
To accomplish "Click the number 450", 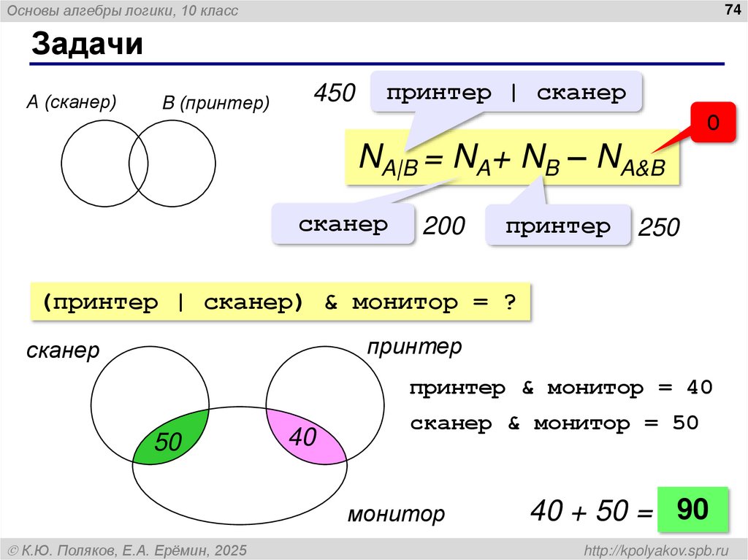I will click(334, 93).
